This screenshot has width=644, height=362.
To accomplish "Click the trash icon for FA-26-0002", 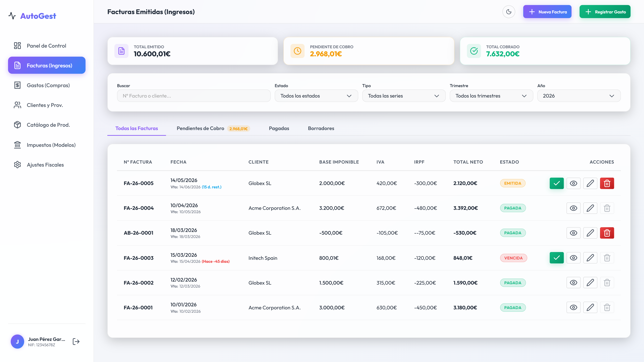I will [607, 283].
